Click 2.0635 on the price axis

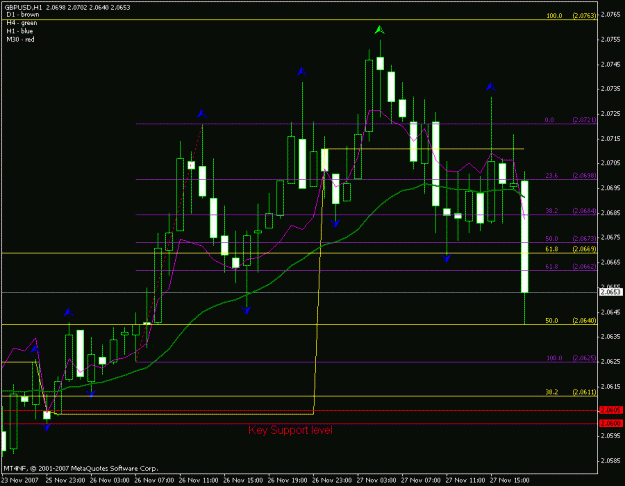coord(611,336)
